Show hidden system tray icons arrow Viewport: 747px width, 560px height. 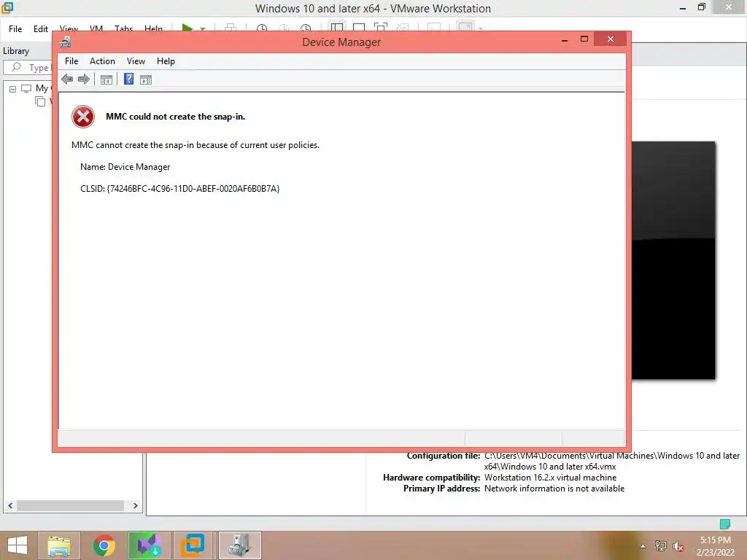click(643, 547)
